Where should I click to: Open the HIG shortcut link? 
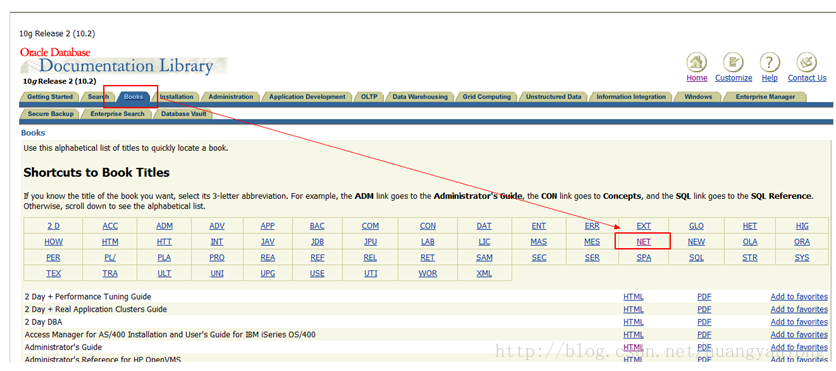pos(802,226)
